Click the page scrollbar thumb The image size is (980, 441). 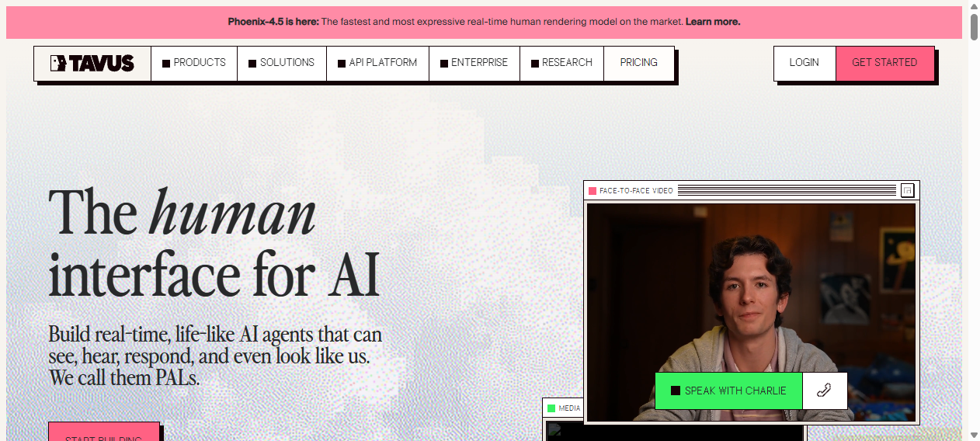click(x=974, y=26)
